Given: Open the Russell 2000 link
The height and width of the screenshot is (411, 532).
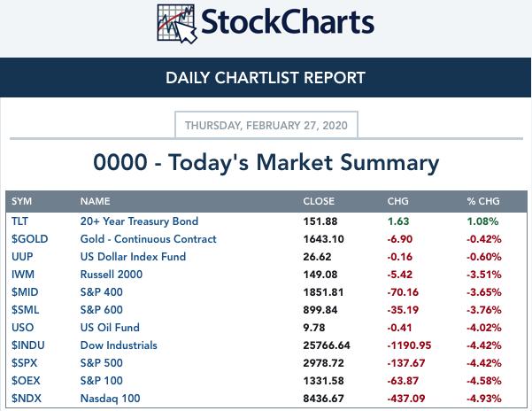Looking at the screenshot, I should click(x=112, y=275).
